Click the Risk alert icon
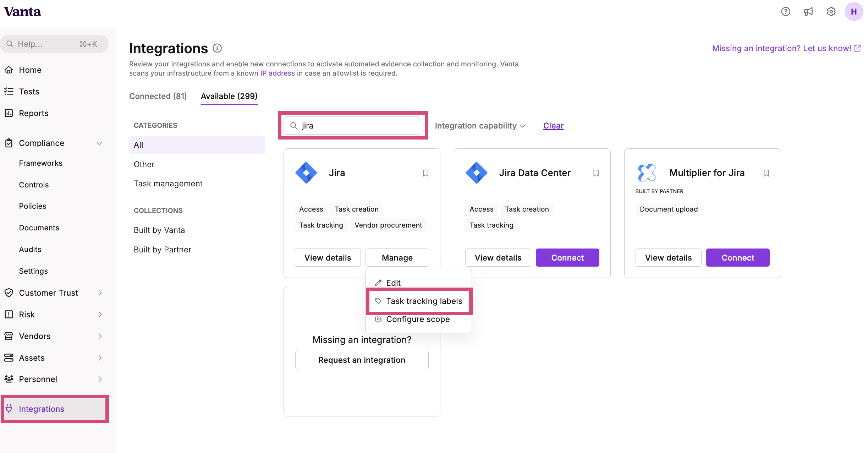The height and width of the screenshot is (453, 868). (9, 315)
